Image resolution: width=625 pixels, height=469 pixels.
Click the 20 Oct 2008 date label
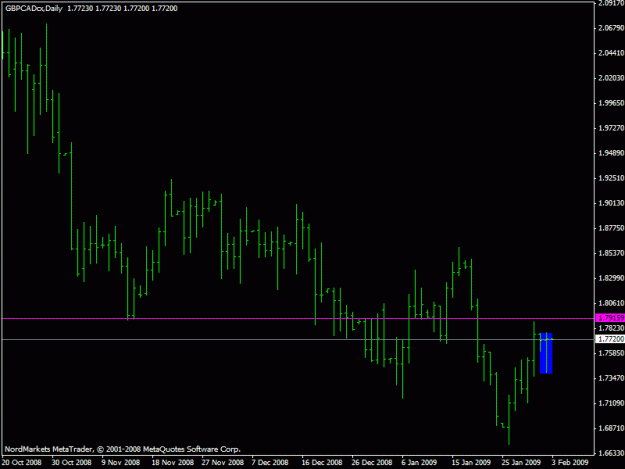click(22, 463)
